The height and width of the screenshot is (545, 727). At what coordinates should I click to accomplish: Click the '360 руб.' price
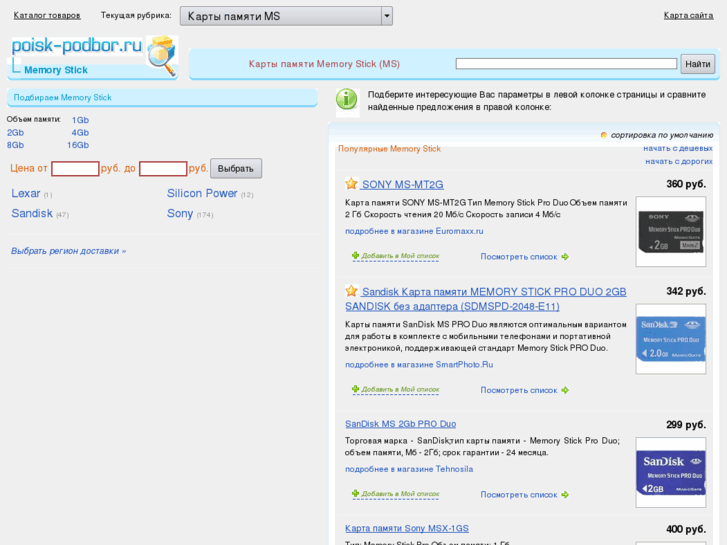click(686, 184)
